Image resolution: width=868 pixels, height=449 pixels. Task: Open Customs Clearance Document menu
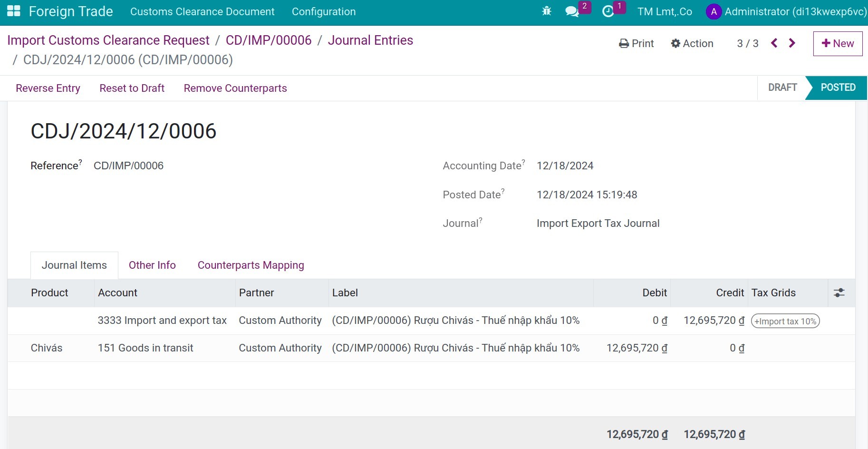(x=202, y=12)
